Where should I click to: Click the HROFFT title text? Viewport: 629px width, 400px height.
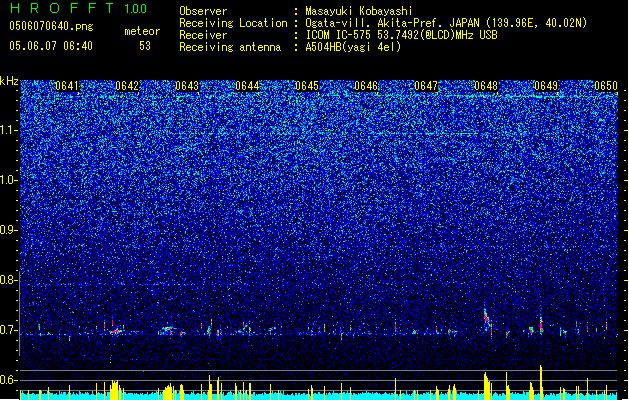click(62, 8)
